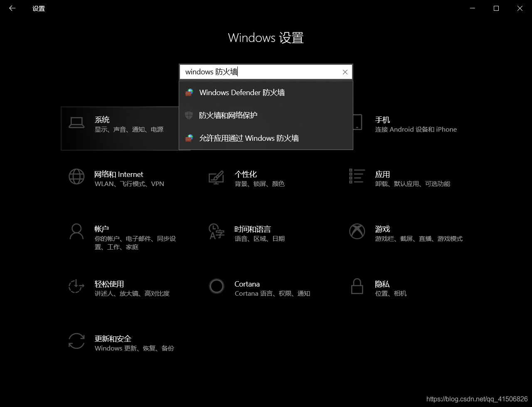The width and height of the screenshot is (532, 407).
Task: Open 系统 settings category
Action: coord(121,128)
